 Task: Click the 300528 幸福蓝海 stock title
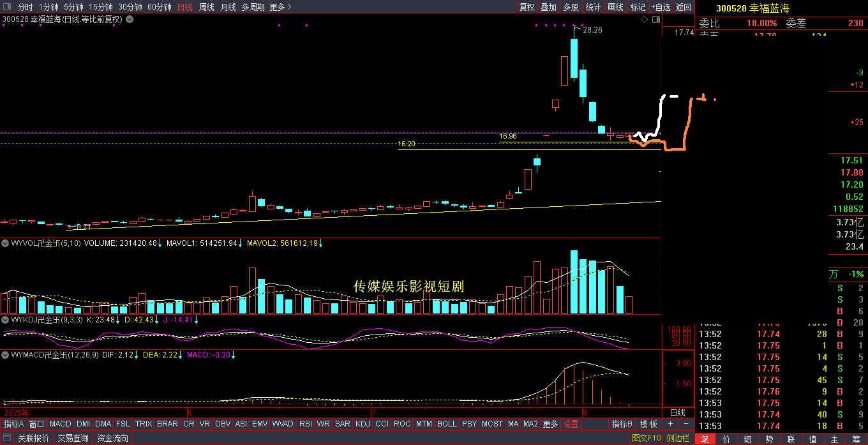pyautogui.click(x=752, y=8)
